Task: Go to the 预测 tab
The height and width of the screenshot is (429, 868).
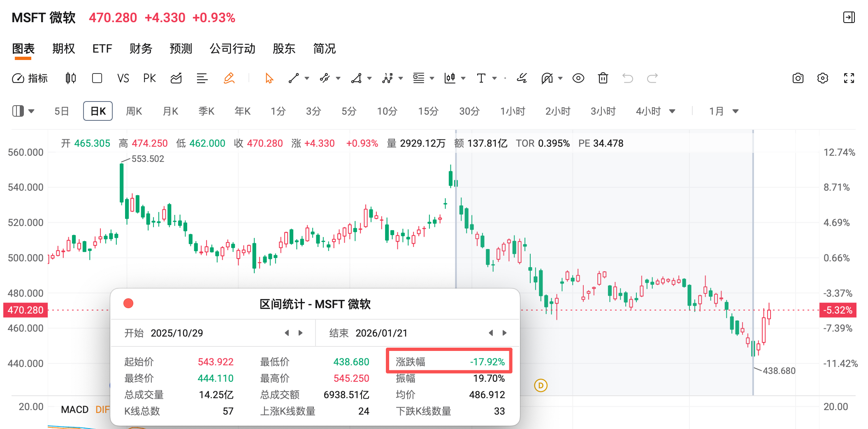Action: pyautogui.click(x=181, y=48)
